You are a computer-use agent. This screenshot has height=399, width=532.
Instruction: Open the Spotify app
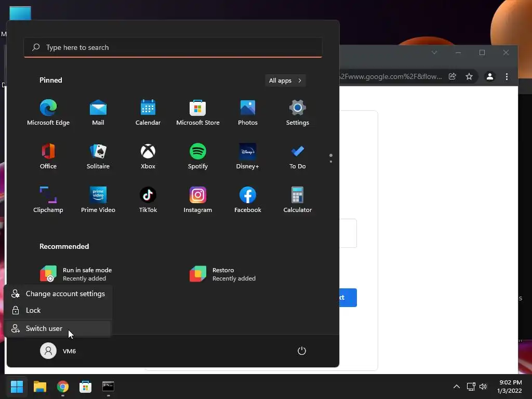[198, 156]
